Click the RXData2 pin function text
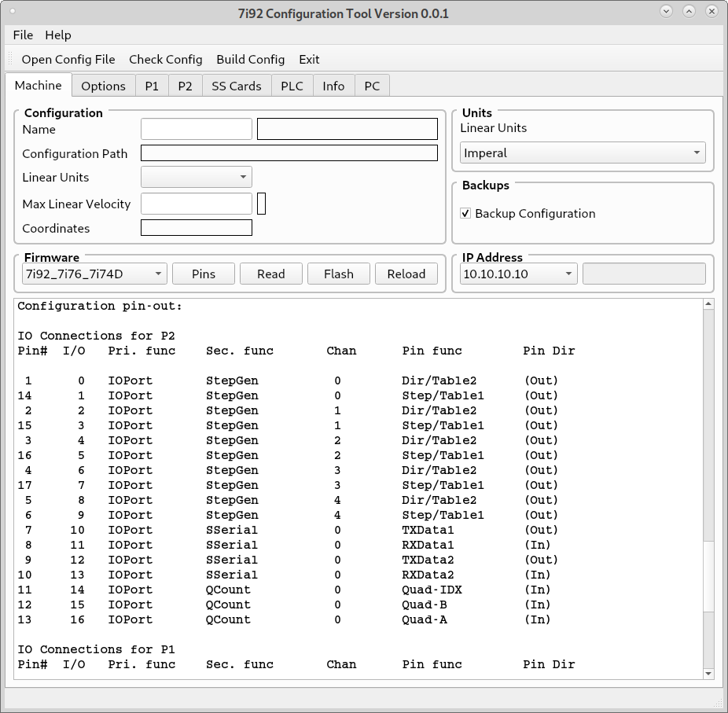Viewport: 728px width, 713px height. (x=428, y=575)
